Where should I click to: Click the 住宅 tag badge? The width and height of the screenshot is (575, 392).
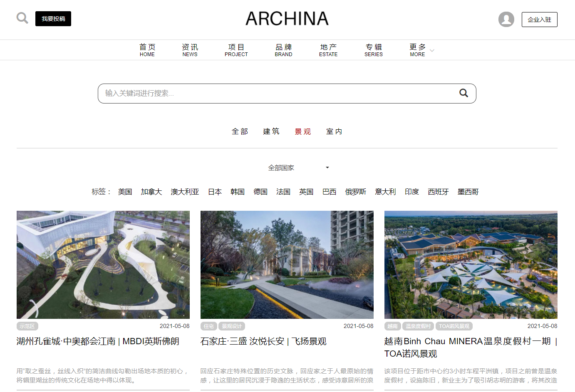[x=209, y=326]
